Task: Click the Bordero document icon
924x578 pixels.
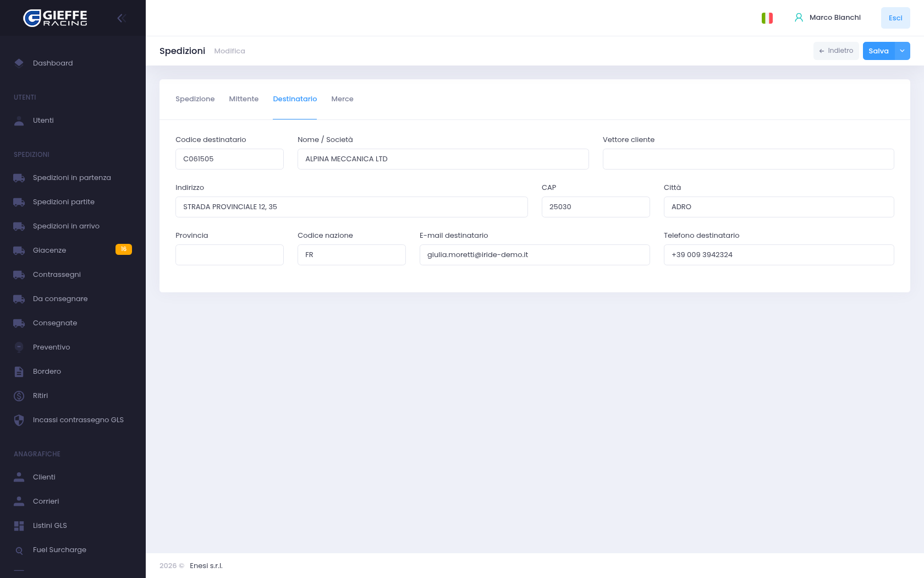Action: click(19, 372)
